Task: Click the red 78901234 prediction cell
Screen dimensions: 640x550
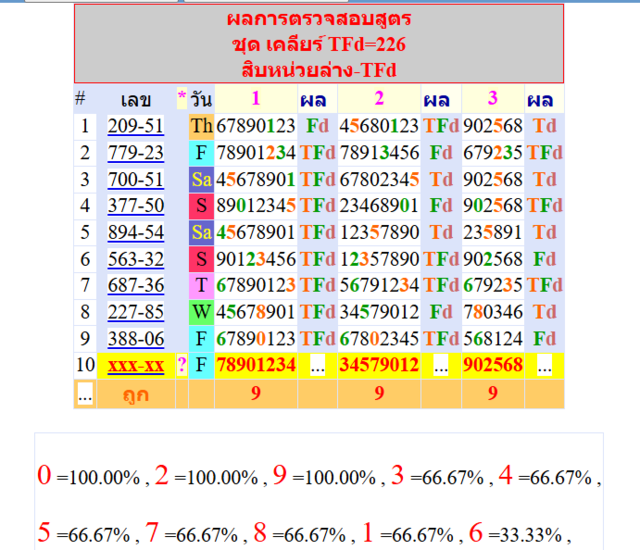Action: tap(256, 365)
